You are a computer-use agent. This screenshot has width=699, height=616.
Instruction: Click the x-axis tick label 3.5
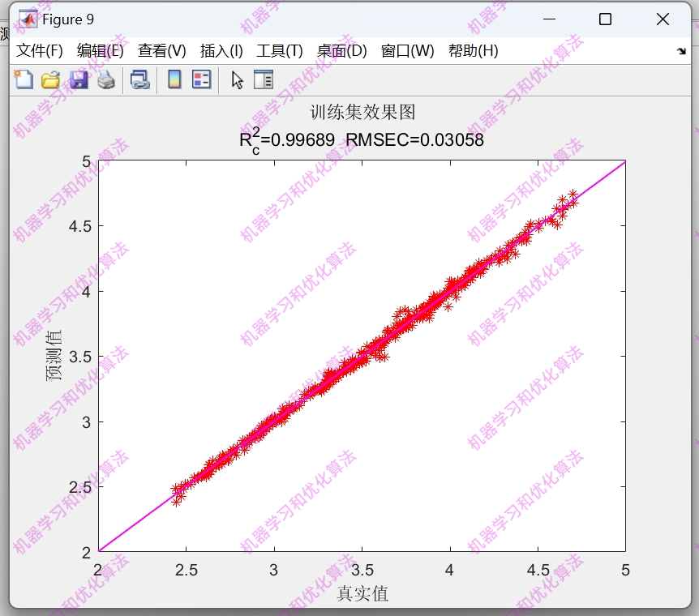pyautogui.click(x=362, y=570)
